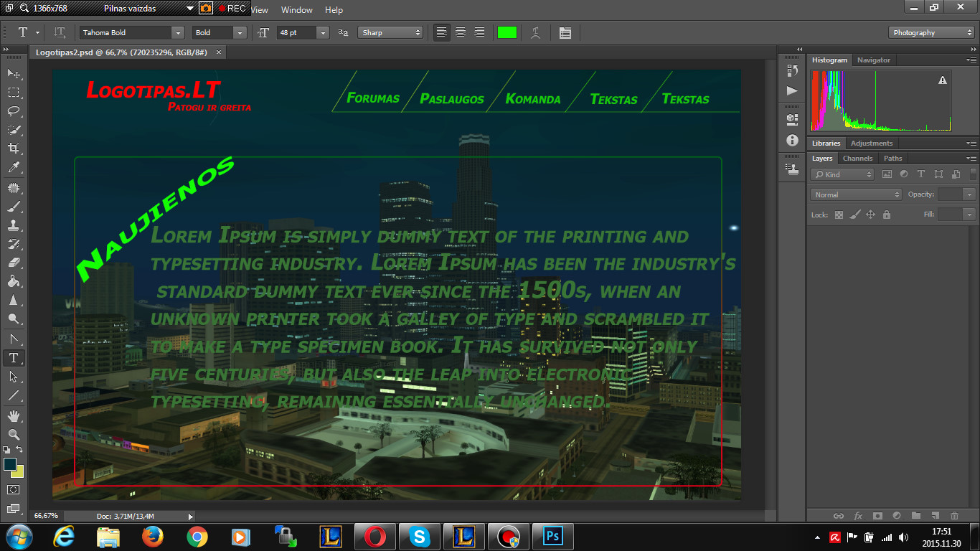Open the anti-aliasing dropdown Sharp
This screenshot has height=551, width=980.
(391, 32)
